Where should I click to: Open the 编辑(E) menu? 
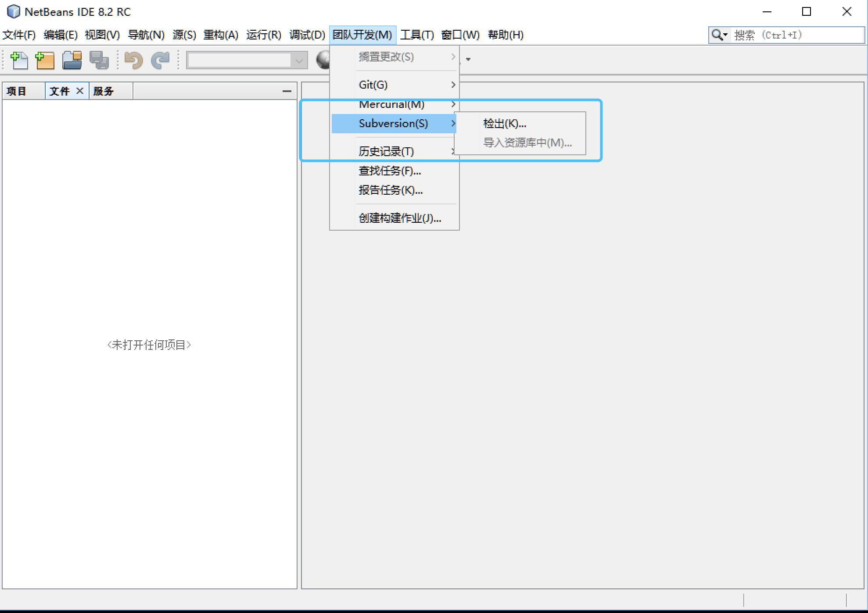61,35
